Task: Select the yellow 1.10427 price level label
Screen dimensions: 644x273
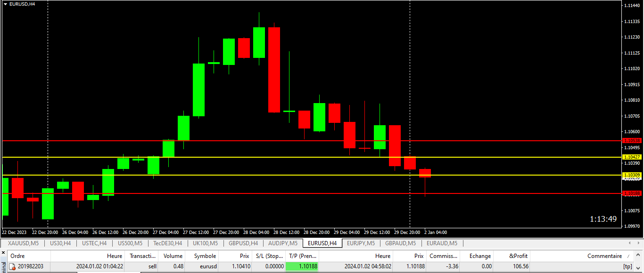Action: click(x=632, y=157)
